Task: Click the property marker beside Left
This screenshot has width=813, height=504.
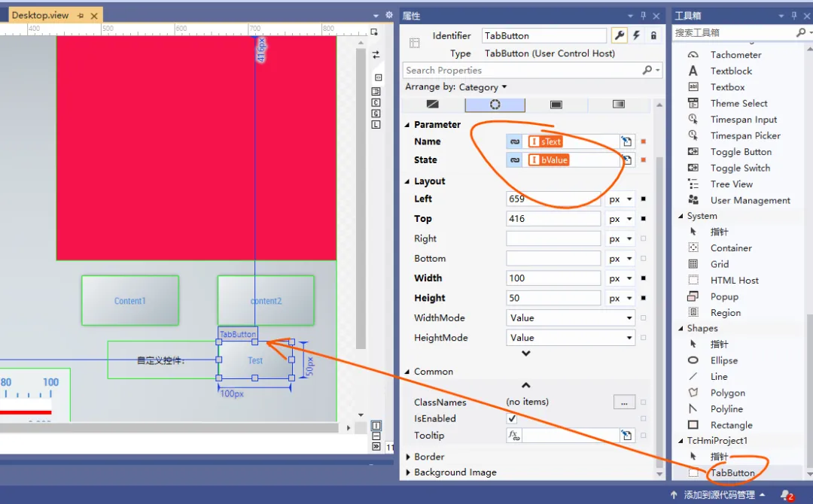Action: coord(644,199)
